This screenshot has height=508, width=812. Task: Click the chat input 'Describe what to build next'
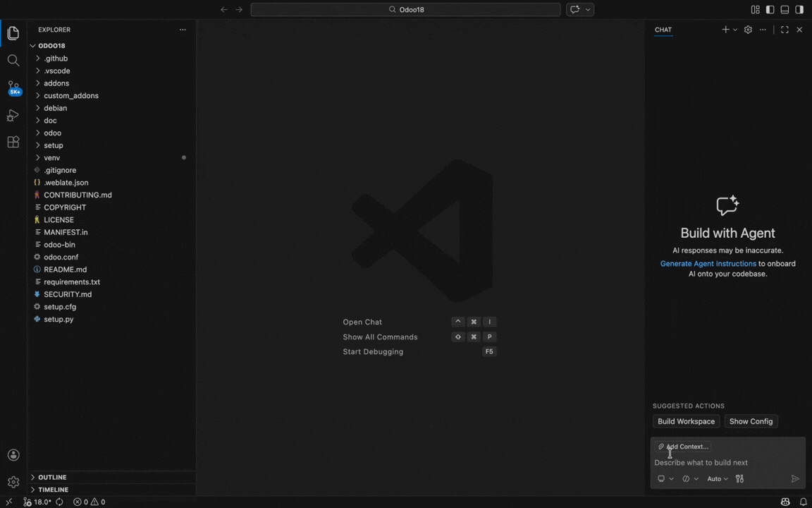click(x=727, y=462)
